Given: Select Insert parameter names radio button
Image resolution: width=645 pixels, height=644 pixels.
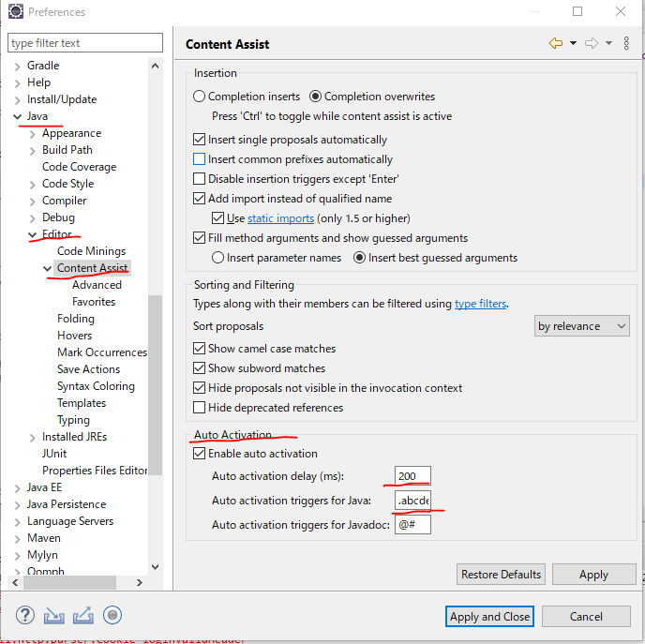Looking at the screenshot, I should pyautogui.click(x=218, y=258).
